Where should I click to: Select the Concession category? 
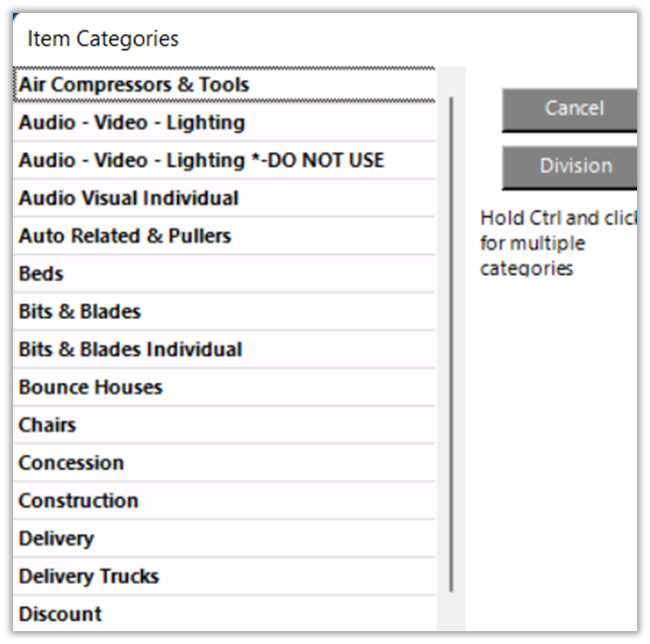(x=71, y=463)
